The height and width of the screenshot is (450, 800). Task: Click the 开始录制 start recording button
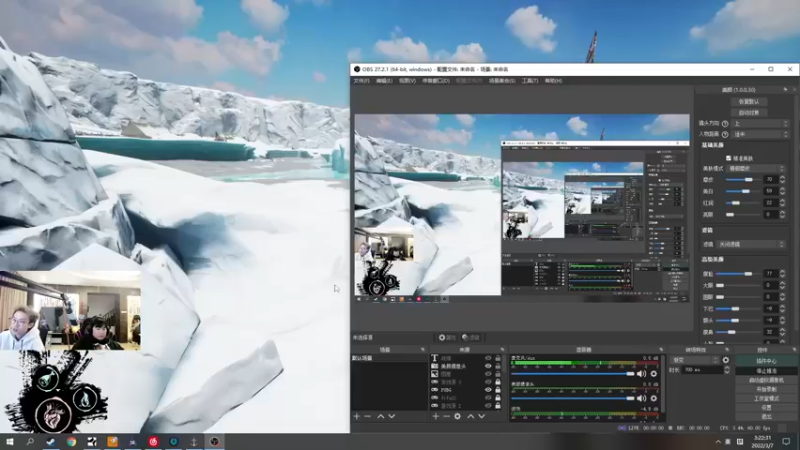[766, 389]
